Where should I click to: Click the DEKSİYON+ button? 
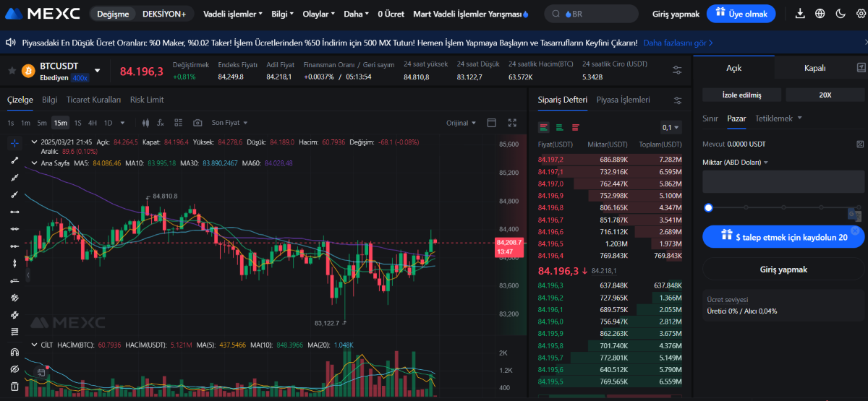point(164,14)
